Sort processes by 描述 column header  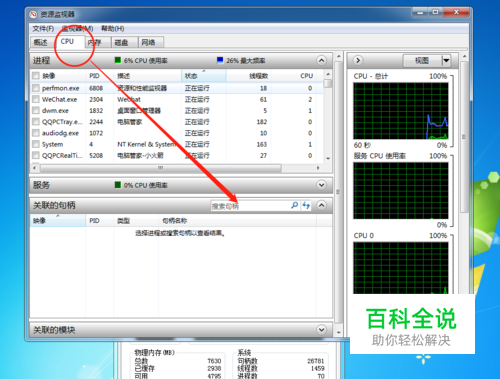[148, 76]
